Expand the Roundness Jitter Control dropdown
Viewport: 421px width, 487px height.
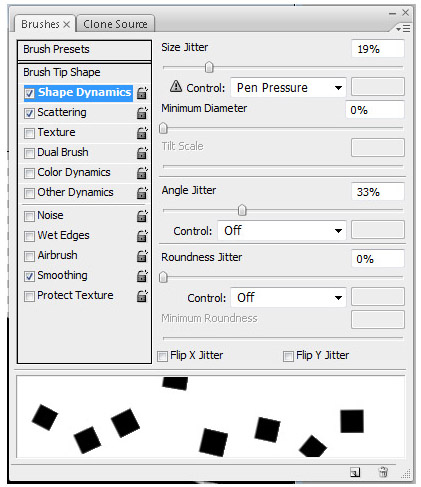[289, 297]
